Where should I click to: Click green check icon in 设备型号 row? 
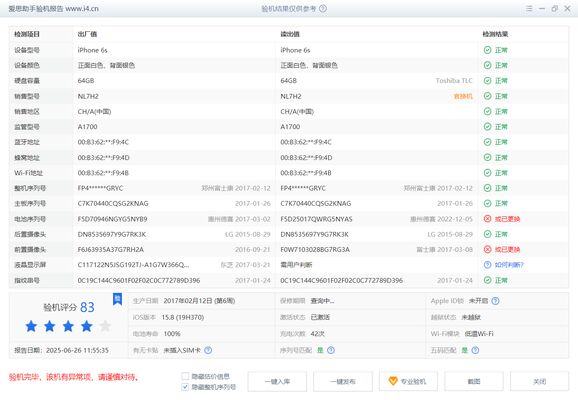487,50
